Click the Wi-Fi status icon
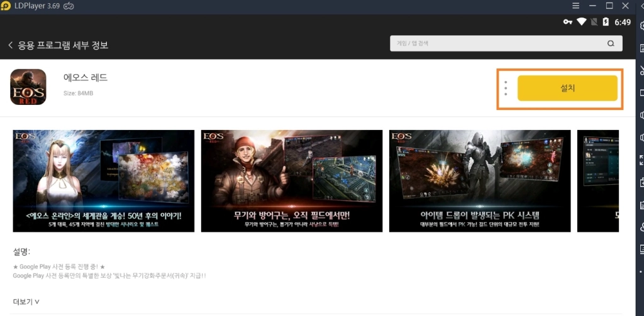Viewport: 644px width, 316px height. pyautogui.click(x=581, y=22)
